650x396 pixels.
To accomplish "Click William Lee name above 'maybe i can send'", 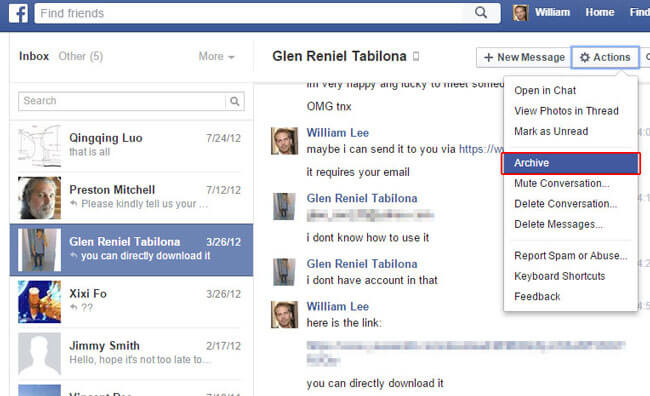I will [x=337, y=133].
